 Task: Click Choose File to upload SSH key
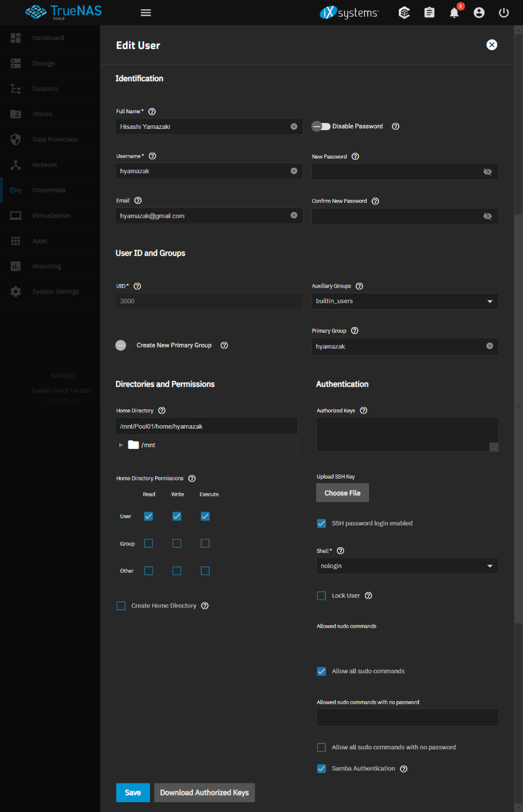coord(342,493)
